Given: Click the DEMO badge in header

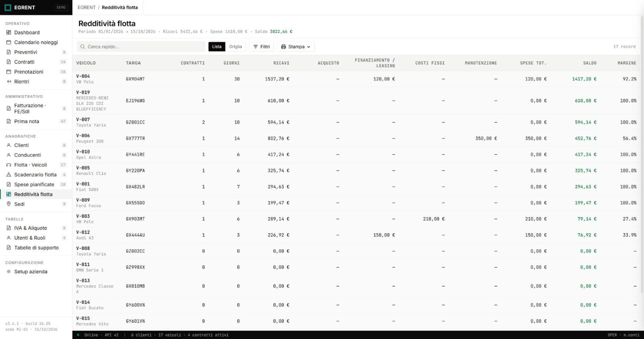Looking at the screenshot, I should point(61,8).
